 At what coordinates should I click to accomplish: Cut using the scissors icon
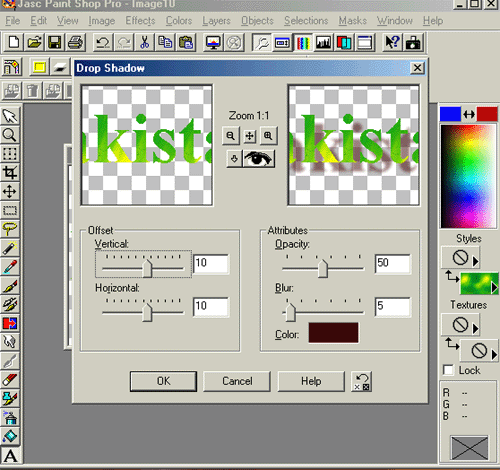[144, 42]
